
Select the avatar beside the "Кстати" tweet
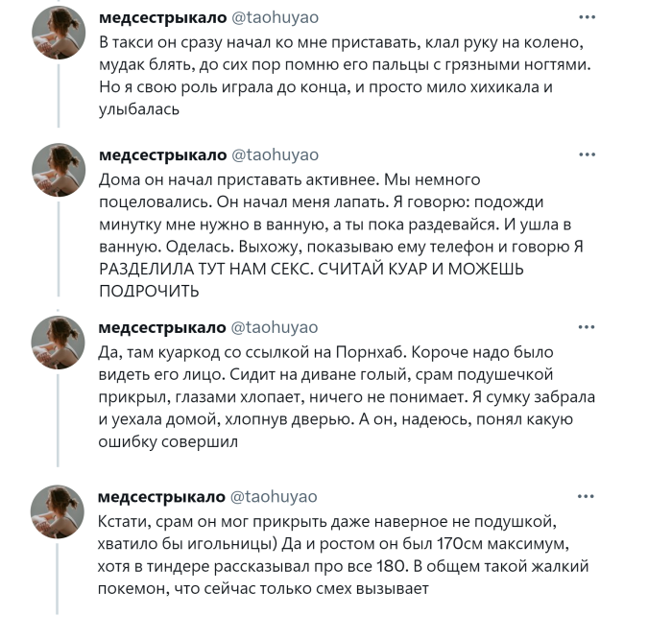(59, 511)
